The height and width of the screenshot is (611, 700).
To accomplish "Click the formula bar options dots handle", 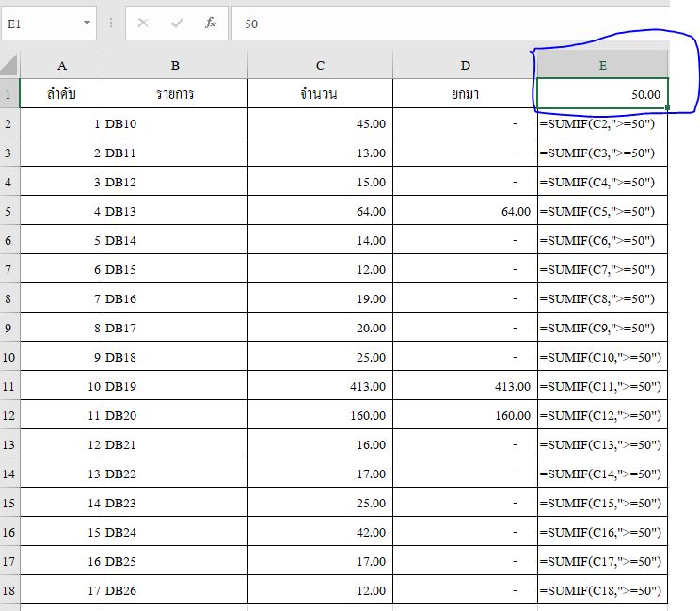I will [x=111, y=23].
